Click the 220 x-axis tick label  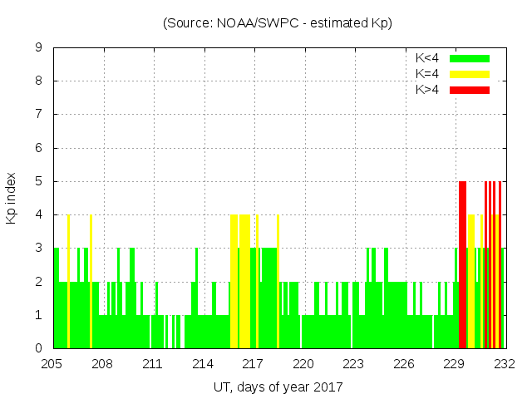(303, 364)
